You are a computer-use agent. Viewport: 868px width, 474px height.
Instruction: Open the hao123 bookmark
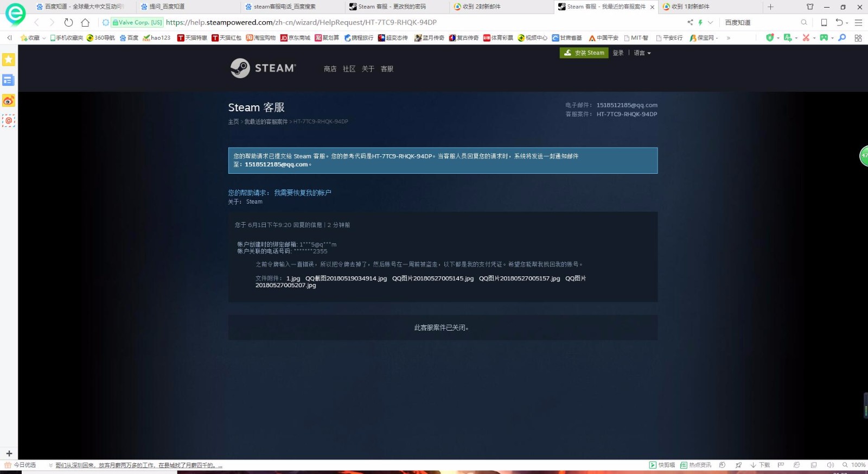tap(157, 38)
